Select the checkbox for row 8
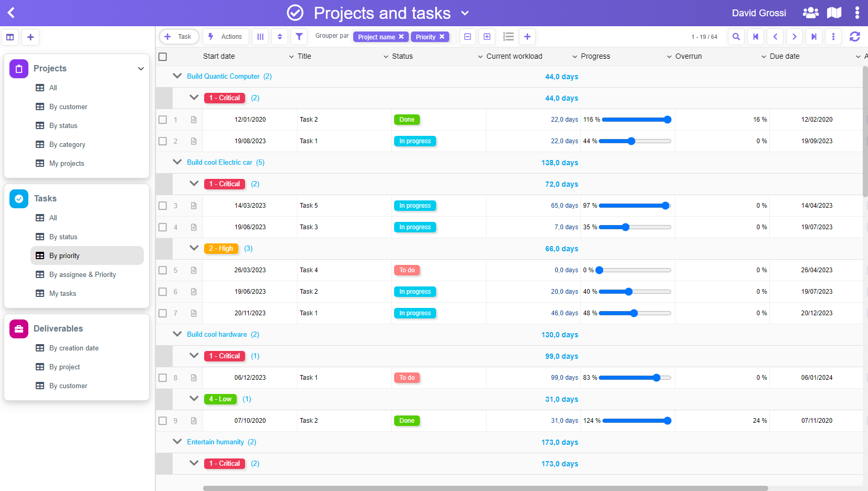This screenshot has height=491, width=868. click(163, 378)
